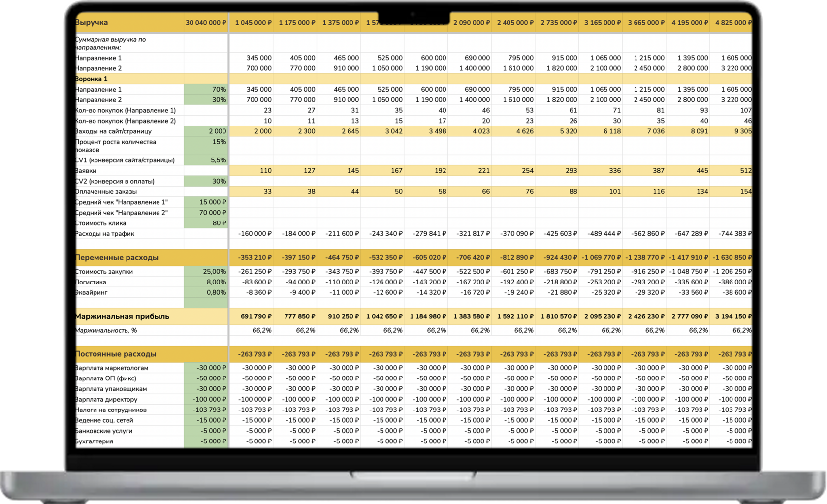827x504 pixels.
Task: Select the Стоимость закупки rate 25,00%
Action: pyautogui.click(x=206, y=272)
